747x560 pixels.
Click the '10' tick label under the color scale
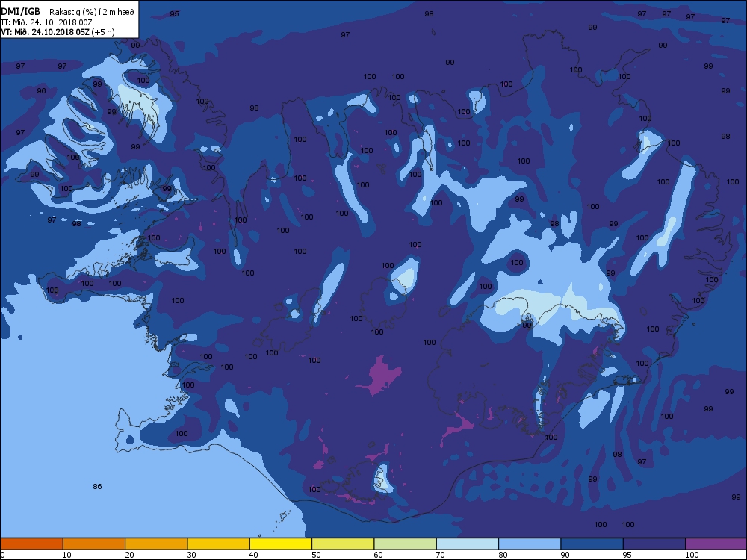click(x=66, y=555)
